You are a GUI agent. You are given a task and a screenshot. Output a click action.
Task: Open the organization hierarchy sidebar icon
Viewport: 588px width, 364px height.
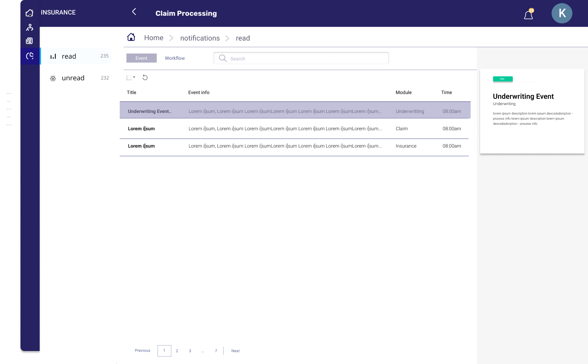coord(30,27)
